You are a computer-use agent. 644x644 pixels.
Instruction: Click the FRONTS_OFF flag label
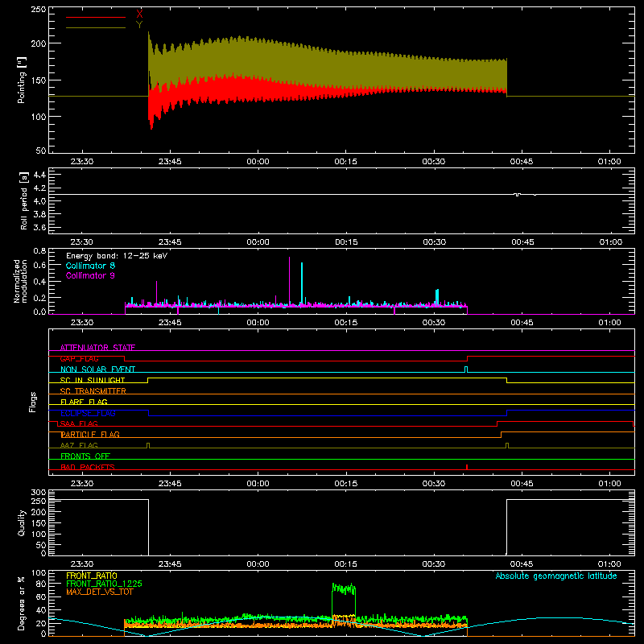click(85, 456)
